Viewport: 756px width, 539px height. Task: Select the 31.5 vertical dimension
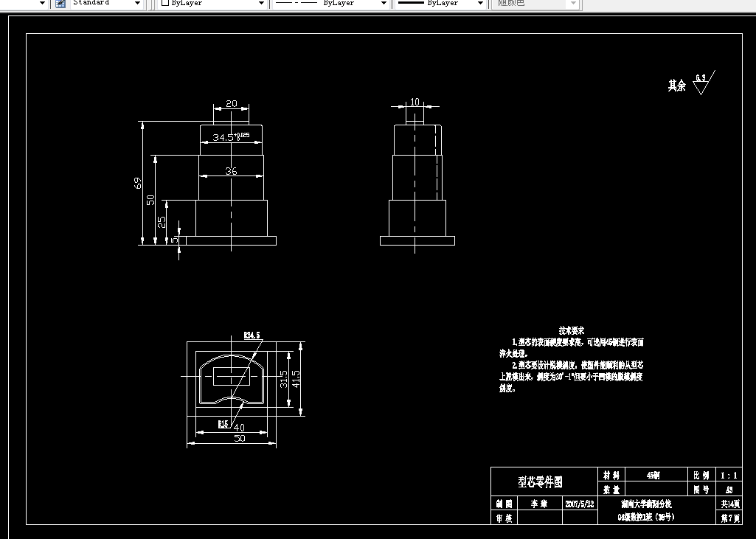coord(283,379)
